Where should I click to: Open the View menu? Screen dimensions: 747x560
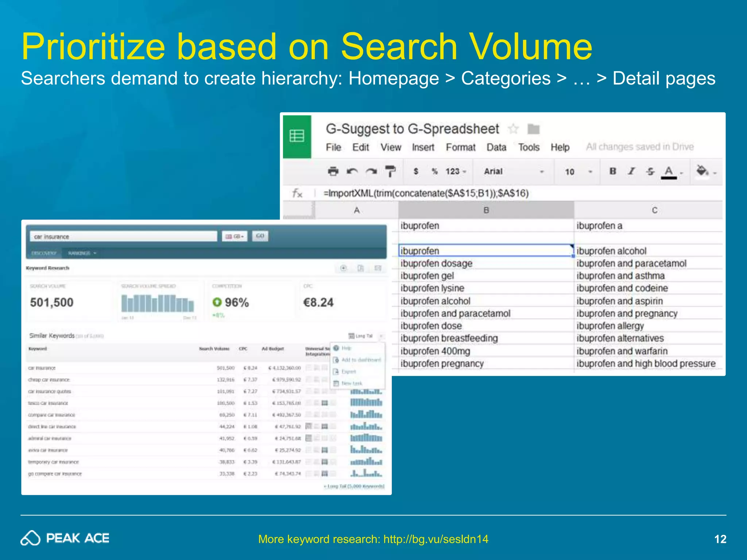tap(391, 147)
